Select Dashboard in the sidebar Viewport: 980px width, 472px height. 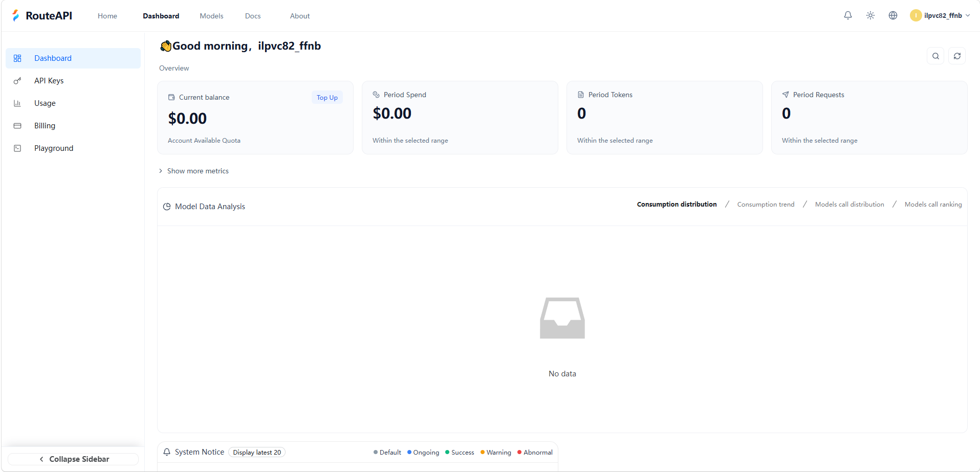click(73, 58)
